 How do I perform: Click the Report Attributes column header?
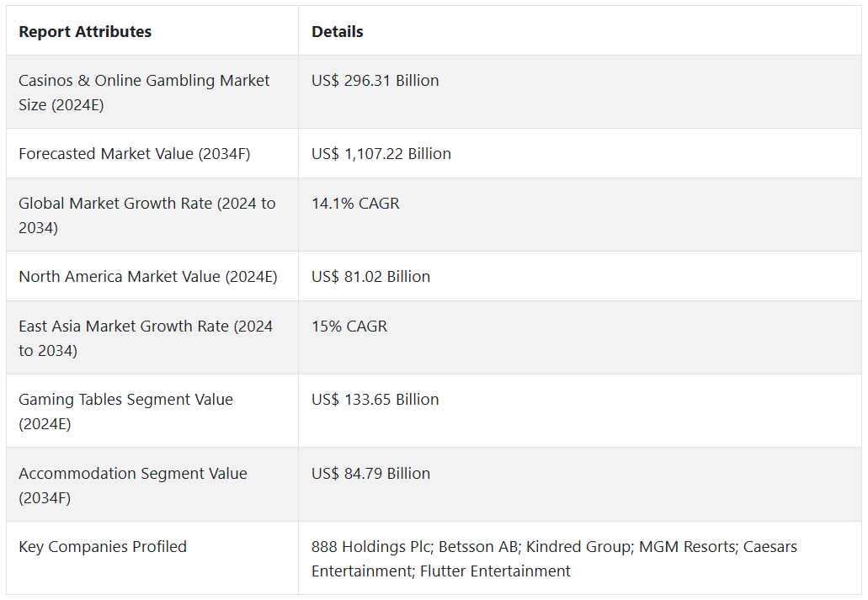tap(85, 32)
